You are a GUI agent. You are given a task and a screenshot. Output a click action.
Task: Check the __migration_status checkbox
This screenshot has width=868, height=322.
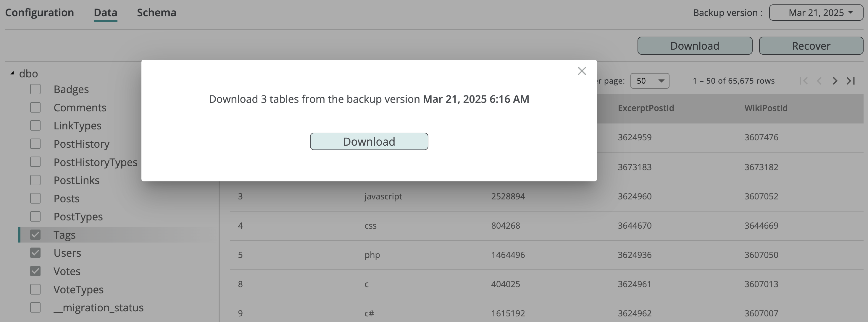(36, 308)
